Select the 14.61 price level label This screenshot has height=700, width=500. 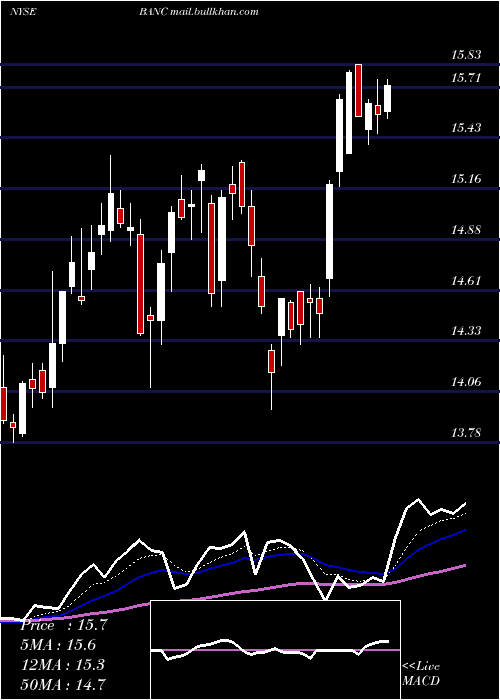pos(466,281)
